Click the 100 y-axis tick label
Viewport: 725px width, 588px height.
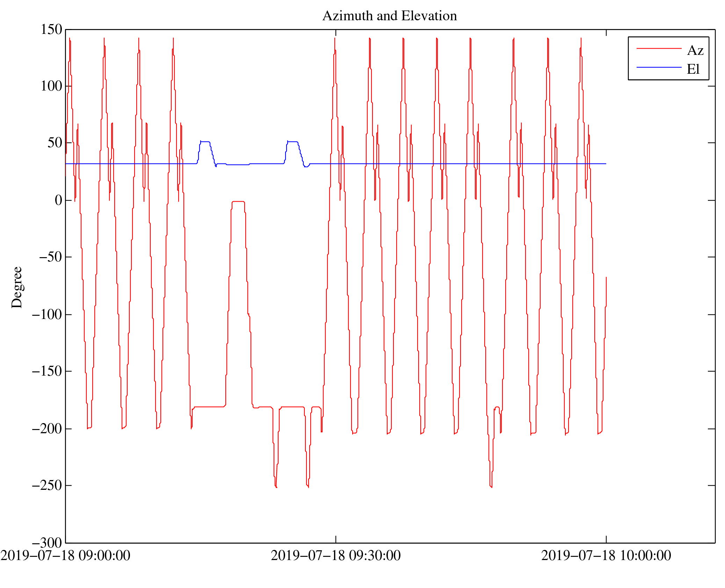[x=51, y=86]
